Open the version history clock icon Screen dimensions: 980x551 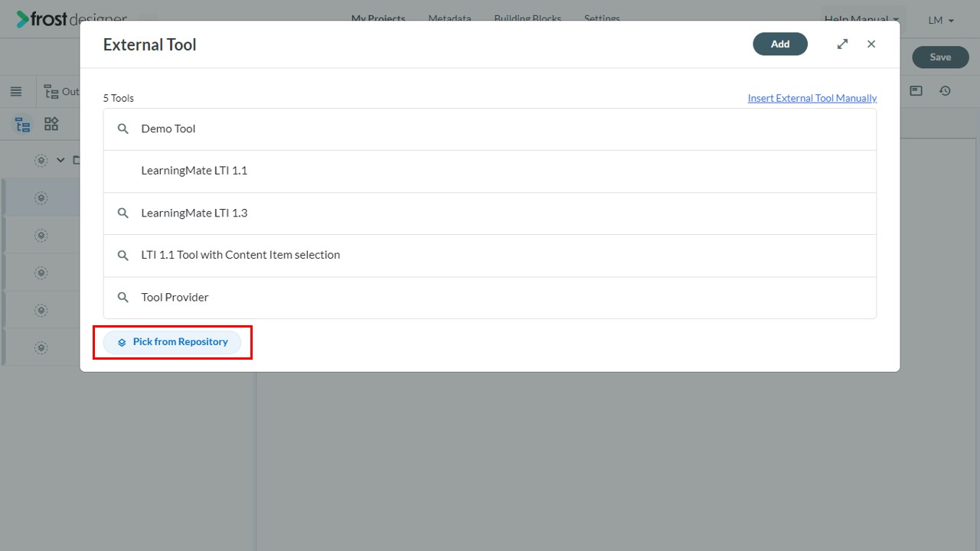[x=946, y=91]
